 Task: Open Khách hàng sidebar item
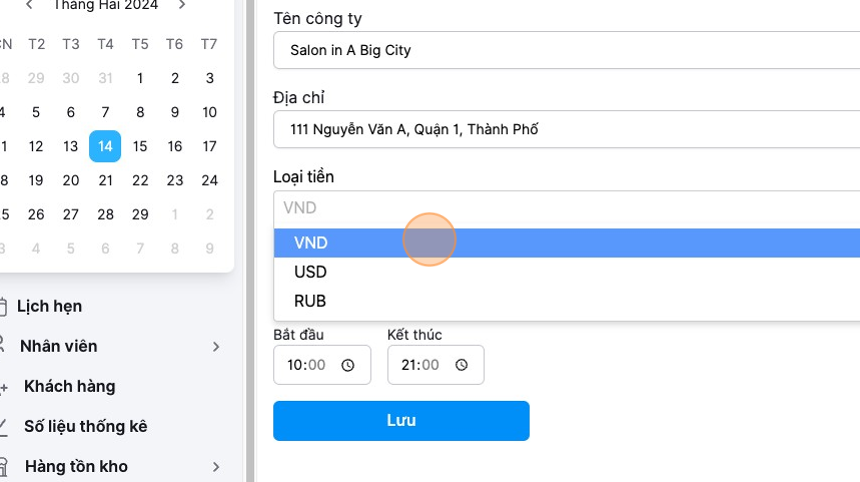click(x=70, y=387)
